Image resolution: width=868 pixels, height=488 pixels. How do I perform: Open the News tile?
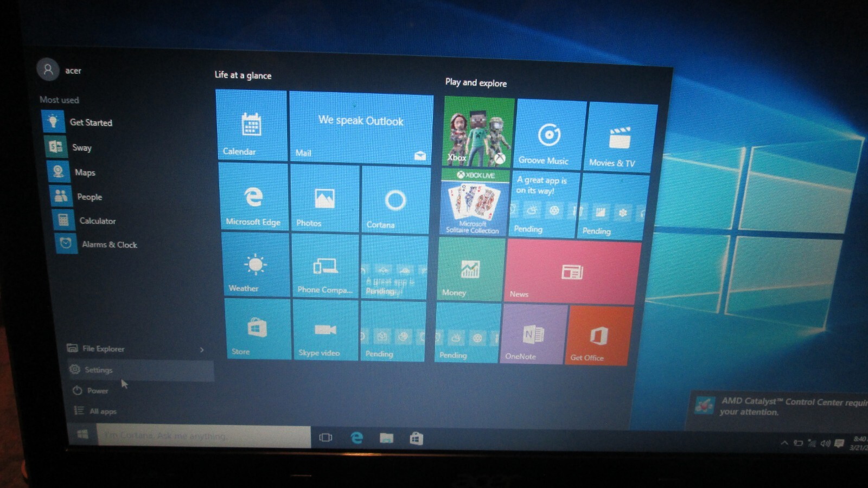point(572,273)
